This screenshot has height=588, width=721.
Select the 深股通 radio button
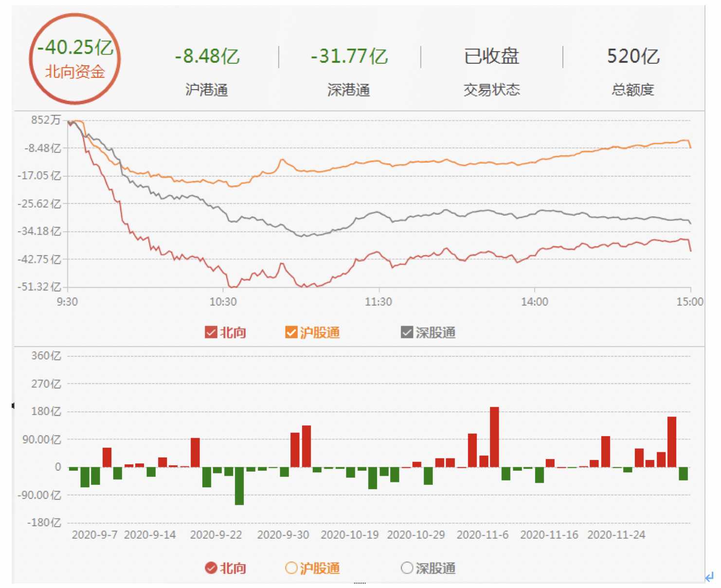click(x=407, y=568)
